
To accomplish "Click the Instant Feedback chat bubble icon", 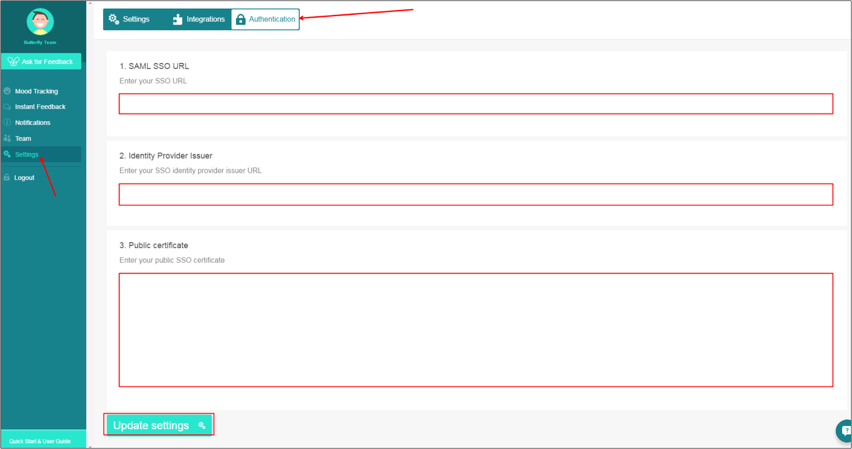I will point(7,107).
